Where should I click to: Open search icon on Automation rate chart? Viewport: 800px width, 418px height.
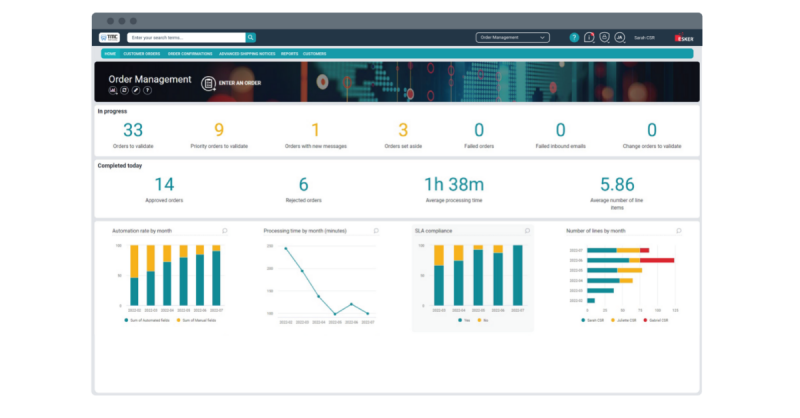click(x=224, y=230)
